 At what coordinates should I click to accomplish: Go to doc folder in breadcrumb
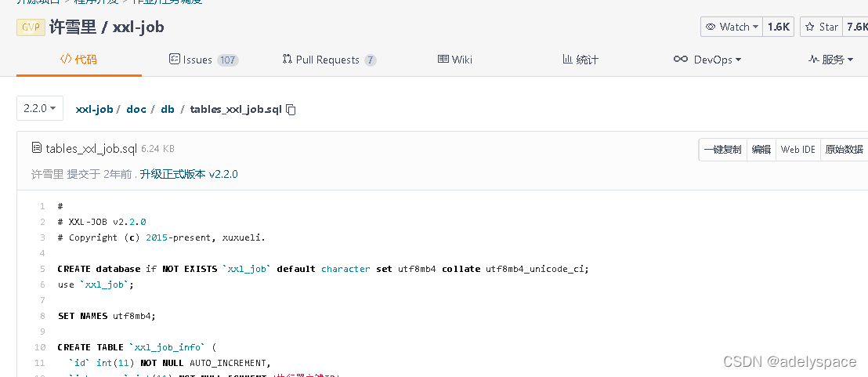click(136, 109)
